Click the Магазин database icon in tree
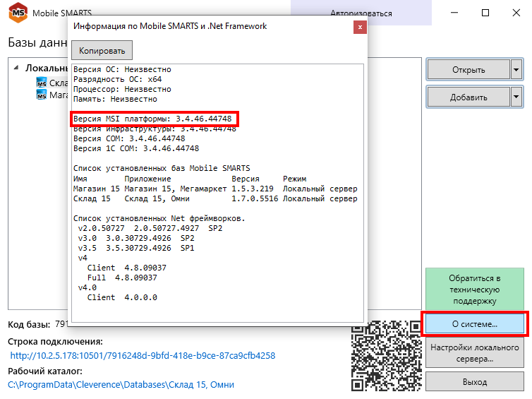The height and width of the screenshot is (399, 532). pyautogui.click(x=42, y=95)
